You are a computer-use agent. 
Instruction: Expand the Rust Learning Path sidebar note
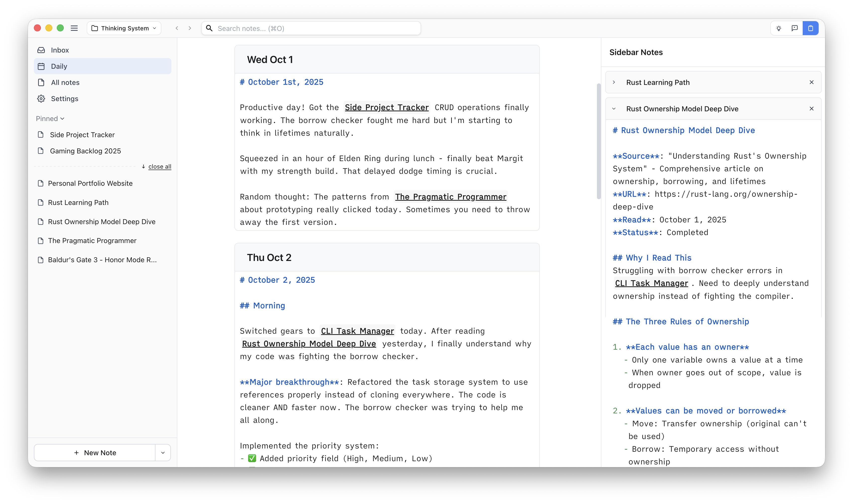(x=614, y=82)
